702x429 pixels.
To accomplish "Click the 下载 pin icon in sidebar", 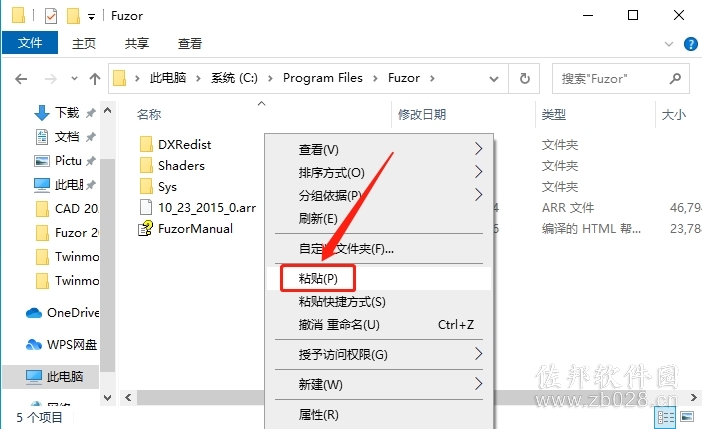I will tap(91, 113).
